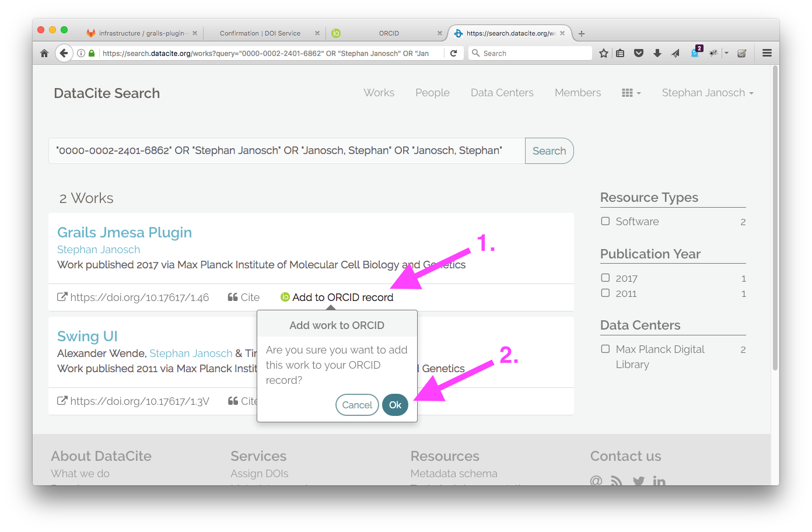Enable the 2017 publication year filter
This screenshot has height=532, width=812.
[605, 278]
